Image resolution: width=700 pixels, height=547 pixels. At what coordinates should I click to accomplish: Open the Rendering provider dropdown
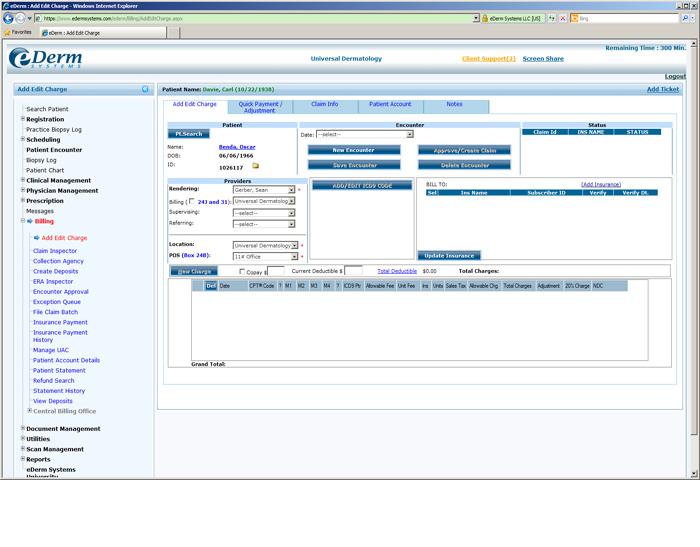point(264,190)
